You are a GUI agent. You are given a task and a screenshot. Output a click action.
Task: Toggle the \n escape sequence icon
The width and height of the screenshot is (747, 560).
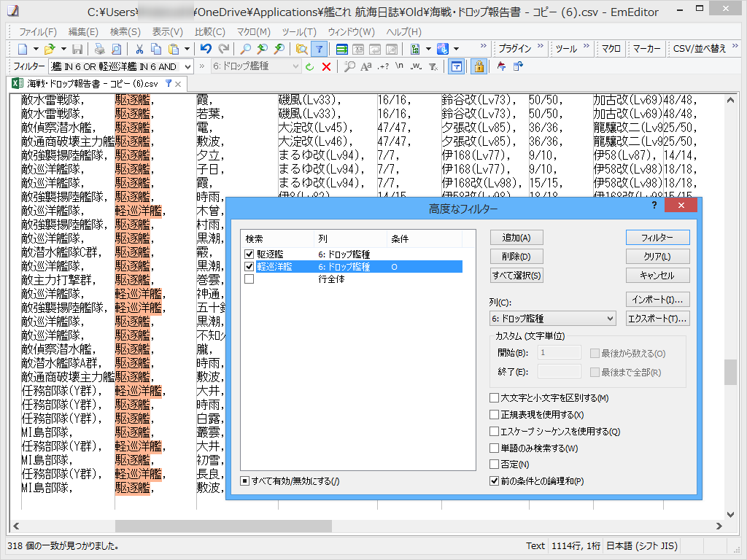click(x=399, y=66)
